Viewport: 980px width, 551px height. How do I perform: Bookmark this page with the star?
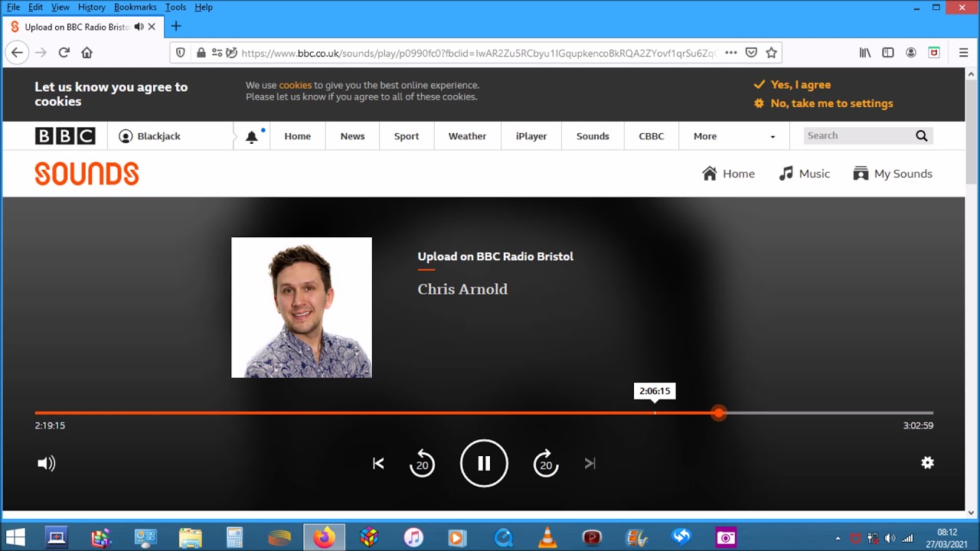pyautogui.click(x=772, y=53)
